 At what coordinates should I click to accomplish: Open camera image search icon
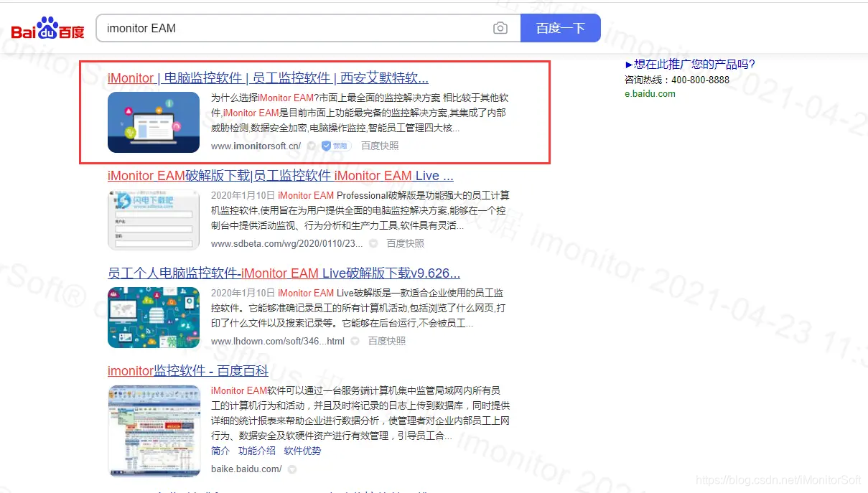[500, 28]
